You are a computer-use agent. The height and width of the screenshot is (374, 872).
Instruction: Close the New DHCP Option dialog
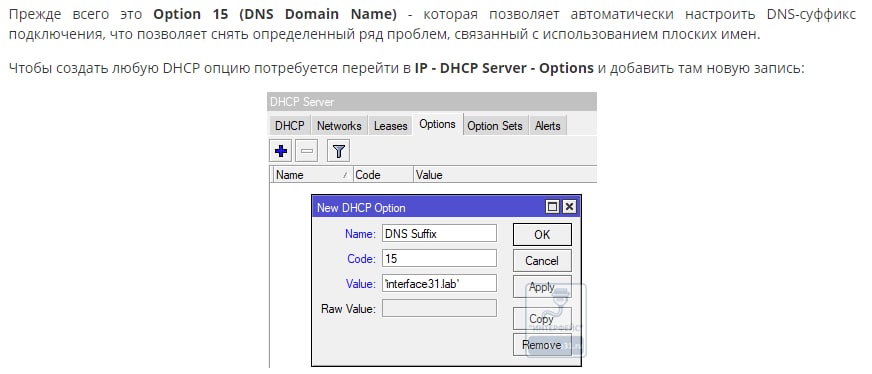click(x=568, y=207)
